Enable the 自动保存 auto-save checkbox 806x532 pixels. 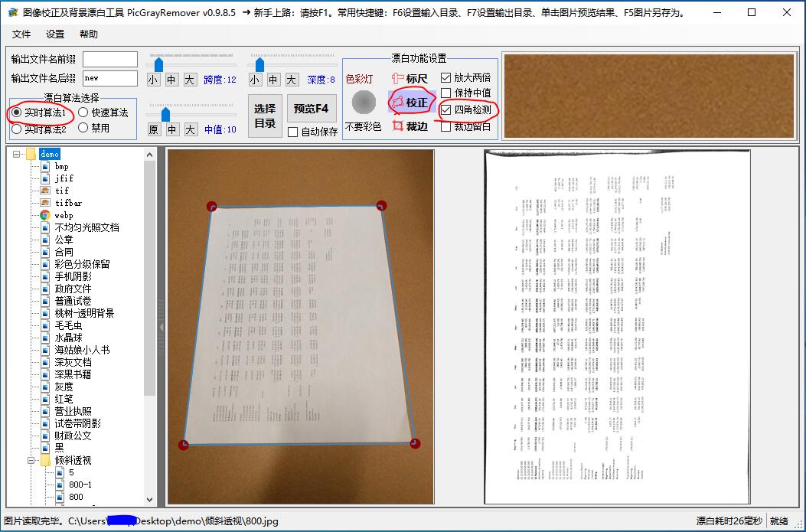[293, 132]
